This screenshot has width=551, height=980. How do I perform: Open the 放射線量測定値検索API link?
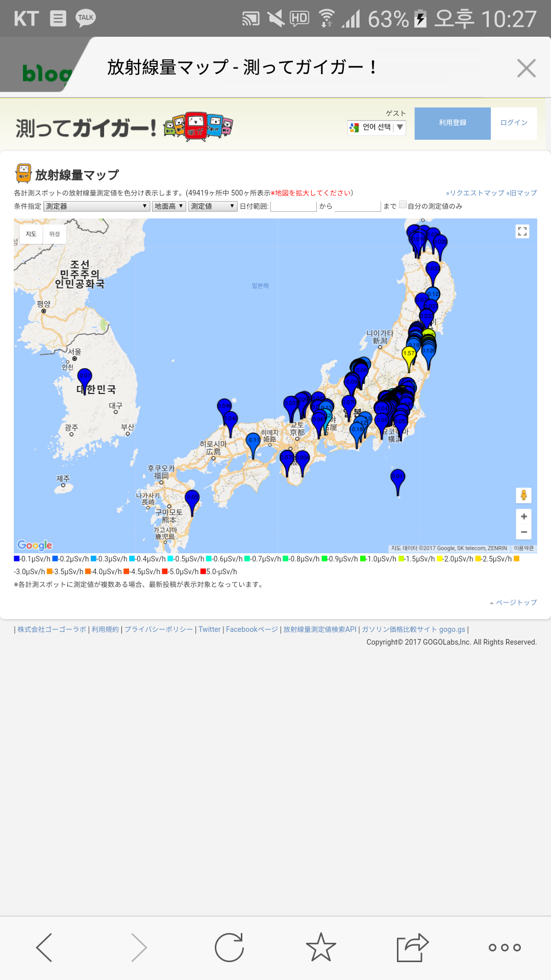coord(320,629)
